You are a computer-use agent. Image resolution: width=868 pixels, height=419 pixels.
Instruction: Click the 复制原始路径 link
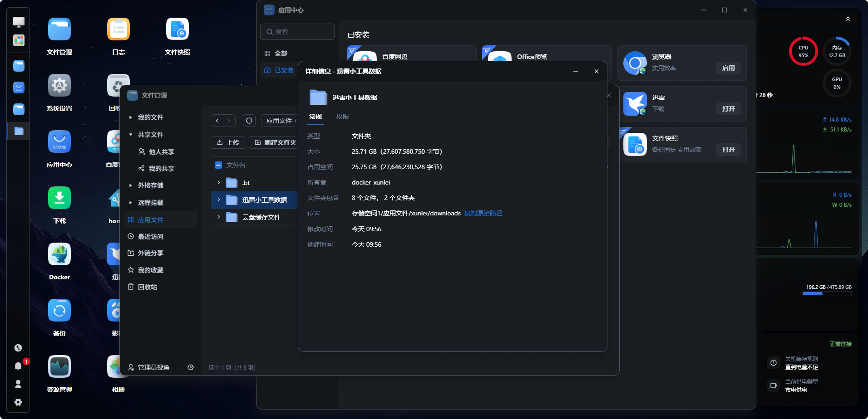pyautogui.click(x=483, y=213)
